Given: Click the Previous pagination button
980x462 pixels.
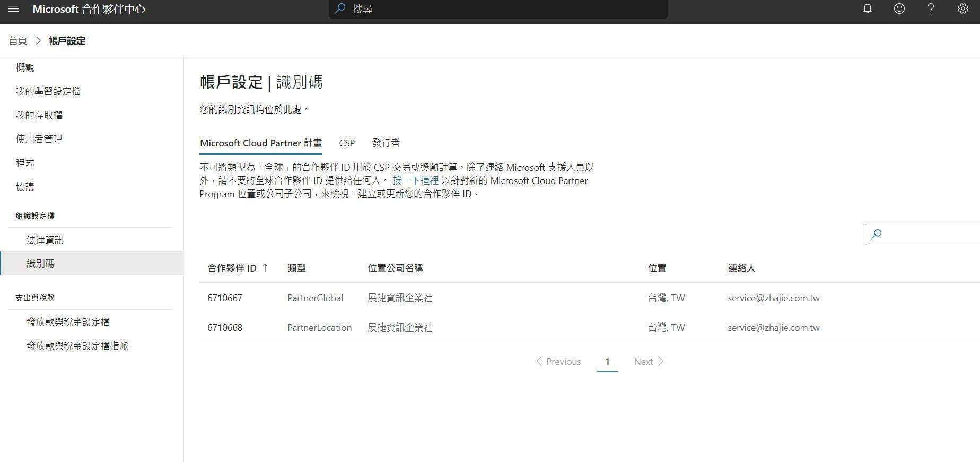Looking at the screenshot, I should pyautogui.click(x=558, y=361).
